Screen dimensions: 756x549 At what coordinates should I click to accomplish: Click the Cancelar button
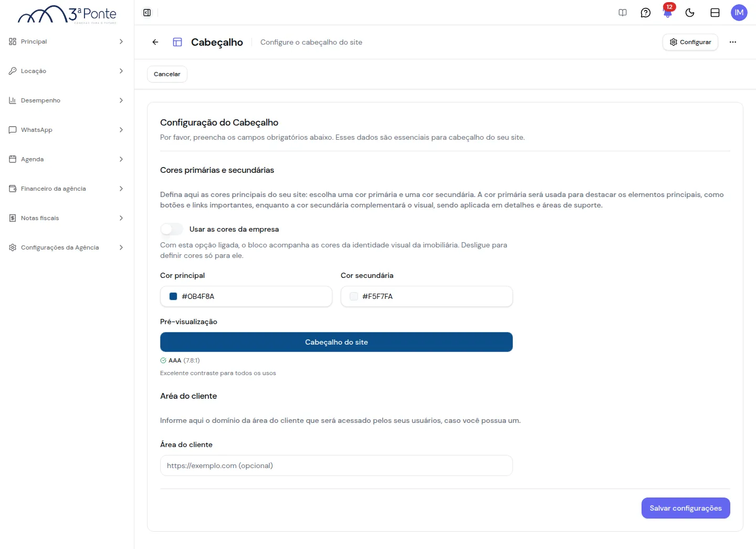pos(167,74)
